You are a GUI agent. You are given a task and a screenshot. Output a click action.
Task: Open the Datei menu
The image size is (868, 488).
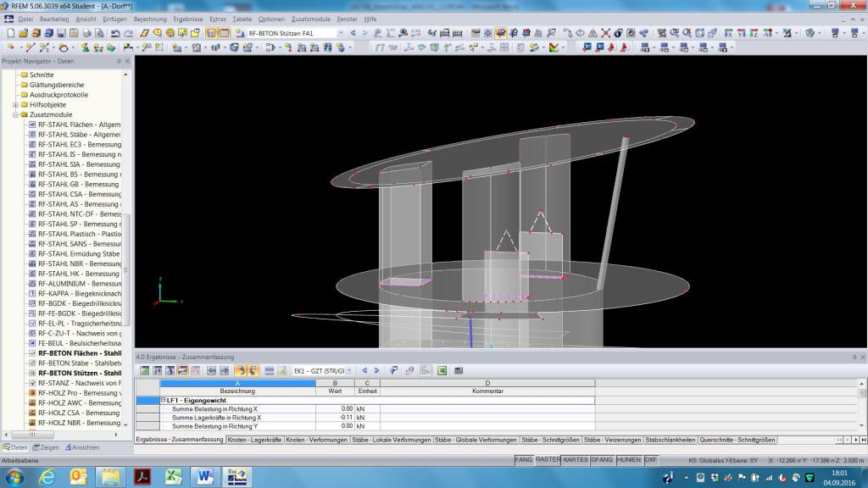pyautogui.click(x=25, y=19)
